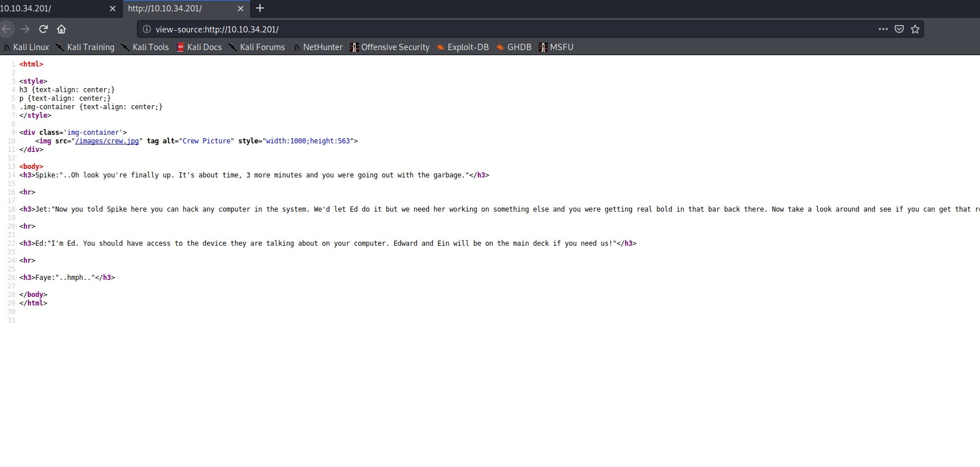Click the Forward navigation arrow
Image resolution: width=980 pixels, height=467 pixels.
[25, 29]
